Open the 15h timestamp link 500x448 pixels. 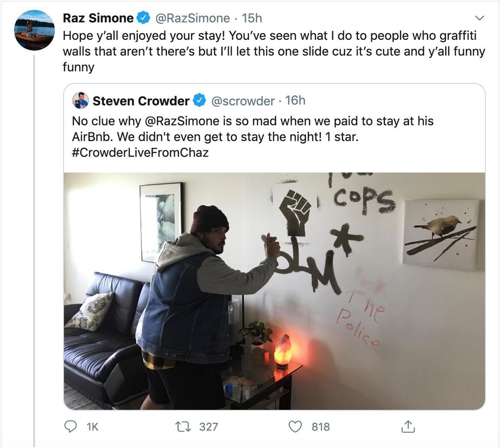point(252,18)
